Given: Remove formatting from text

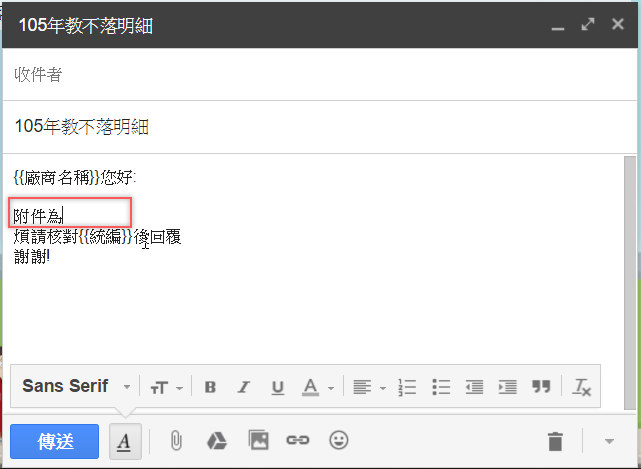Looking at the screenshot, I should pos(582,387).
